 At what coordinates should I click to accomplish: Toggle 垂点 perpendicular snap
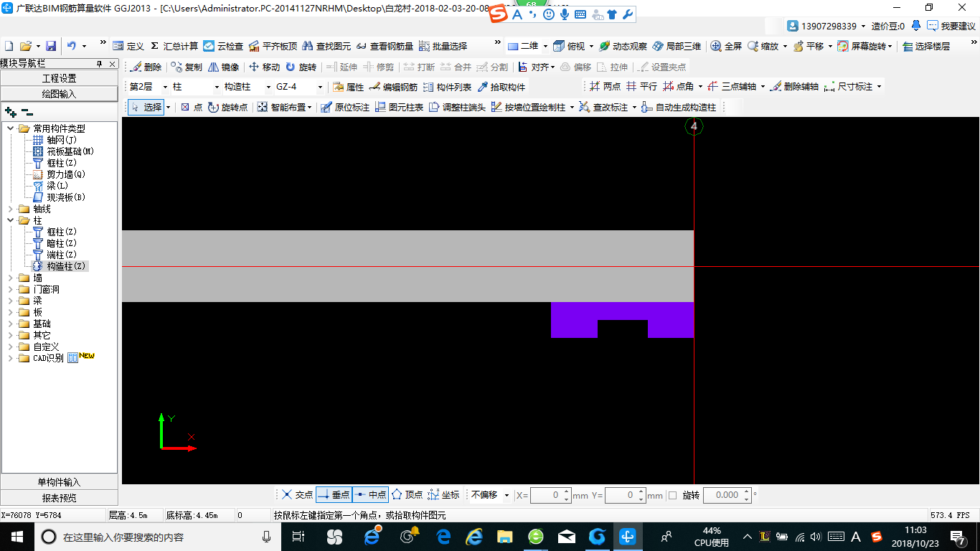coord(334,495)
